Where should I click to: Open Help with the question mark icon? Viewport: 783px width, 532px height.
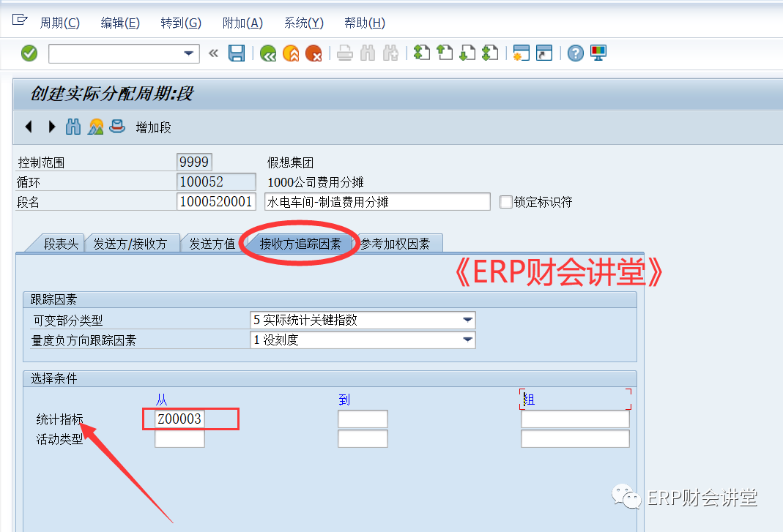point(576,53)
